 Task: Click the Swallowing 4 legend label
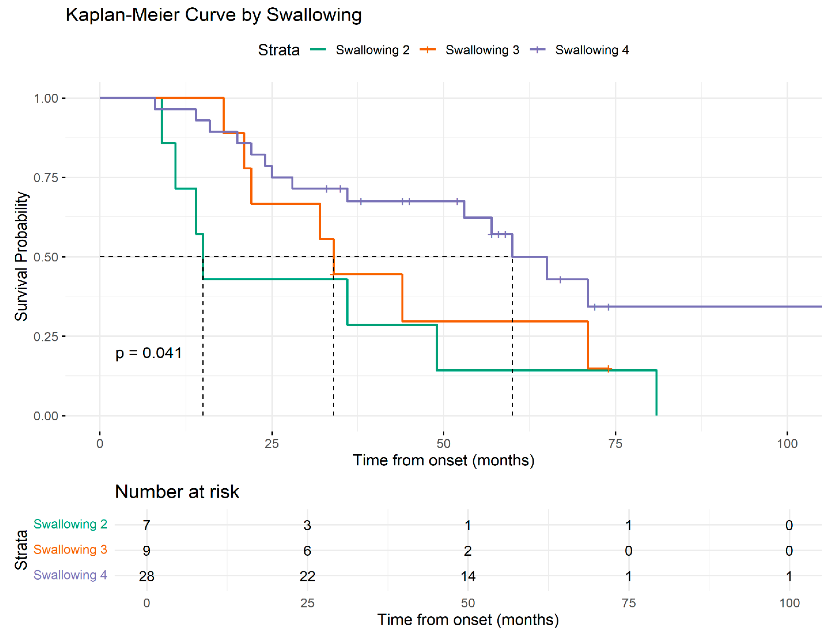tap(592, 50)
